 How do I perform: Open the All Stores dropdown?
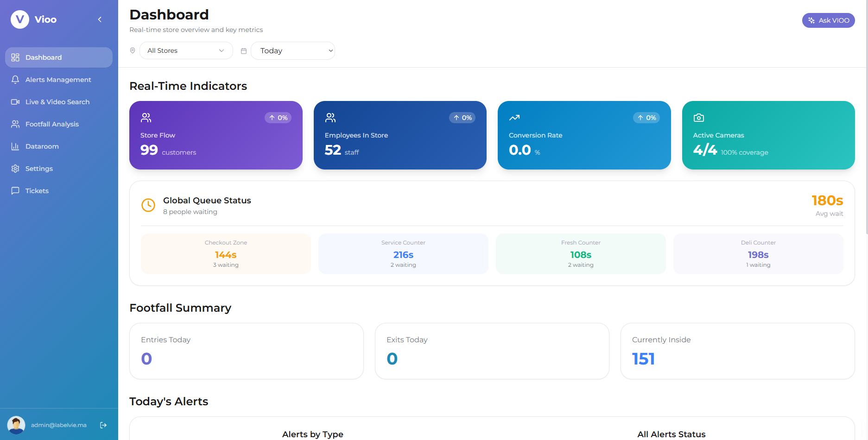[x=186, y=50]
